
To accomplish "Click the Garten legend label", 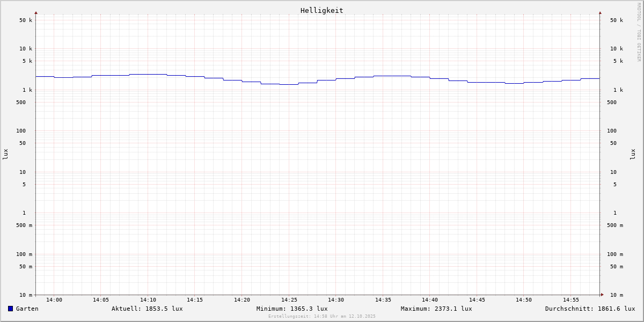I will [27, 309].
